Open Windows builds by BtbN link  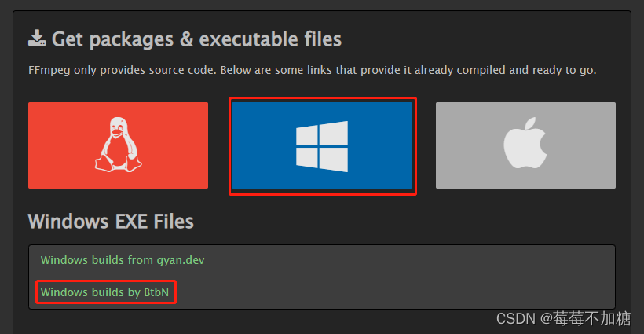tap(104, 292)
